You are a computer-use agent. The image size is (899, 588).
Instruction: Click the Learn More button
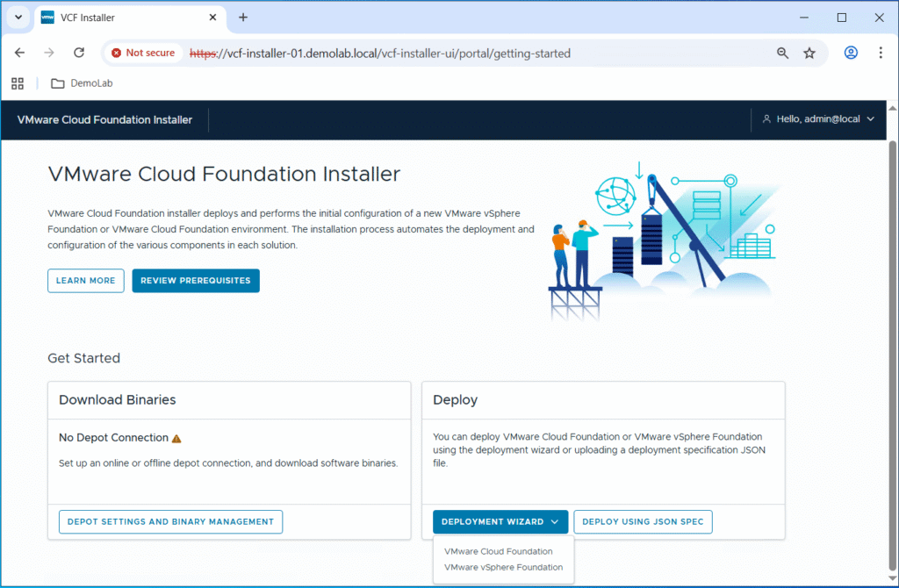(85, 281)
